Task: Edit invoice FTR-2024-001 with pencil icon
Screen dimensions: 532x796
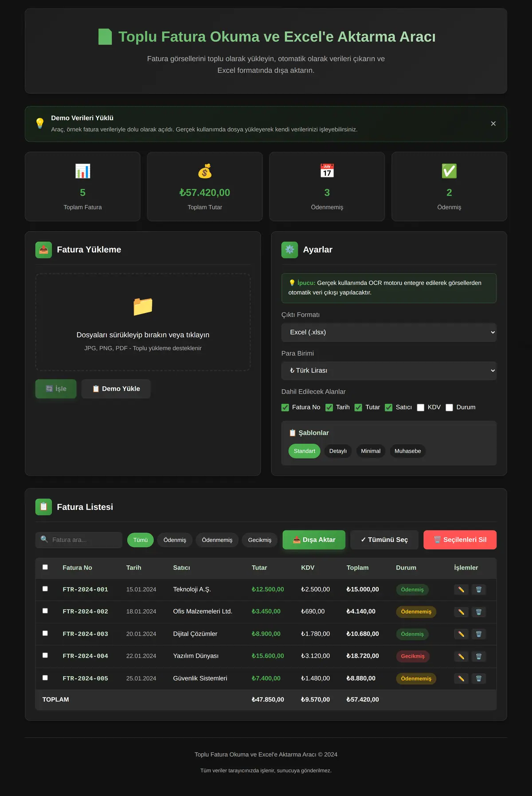Action: (461, 590)
